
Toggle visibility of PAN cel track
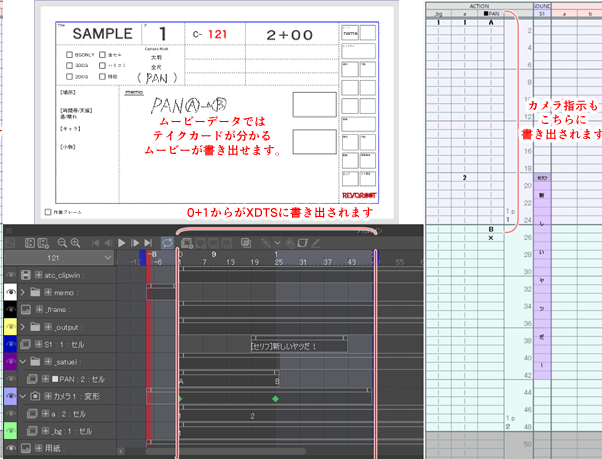tap(10, 379)
